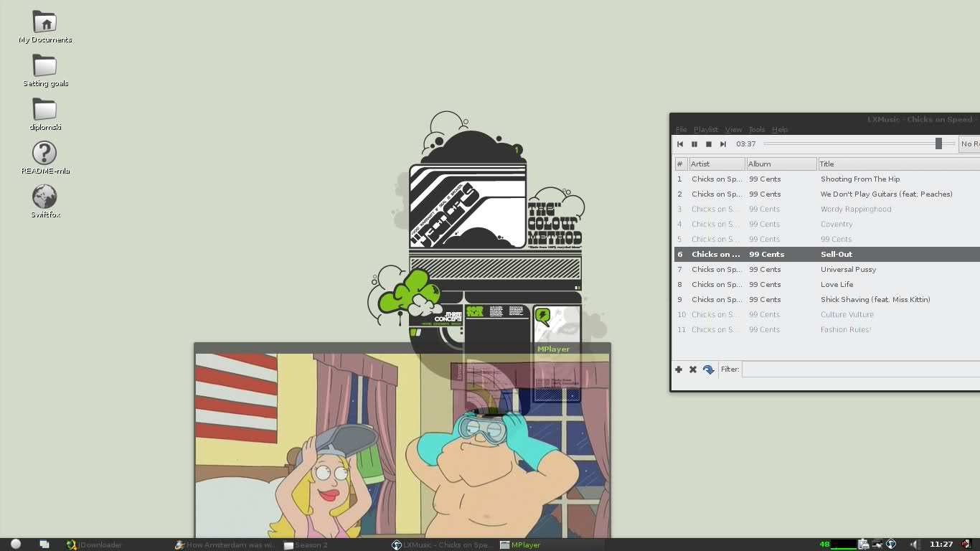The image size is (980, 551).
Task: Sort playlist by Artist column header
Action: point(717,164)
